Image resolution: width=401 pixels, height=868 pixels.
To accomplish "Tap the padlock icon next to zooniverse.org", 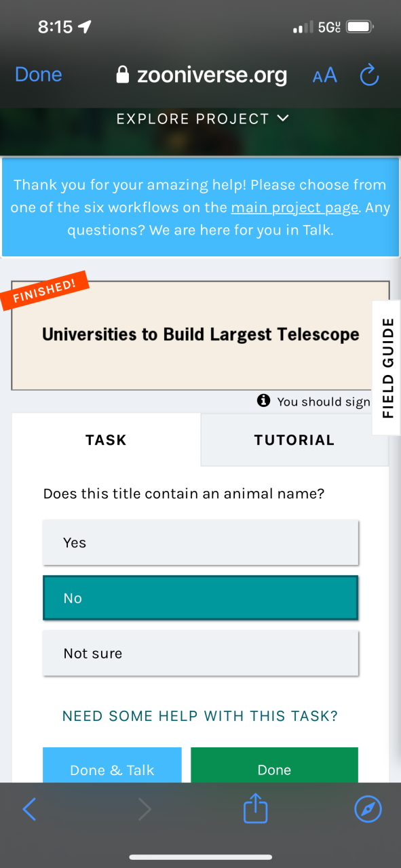I will coord(123,75).
